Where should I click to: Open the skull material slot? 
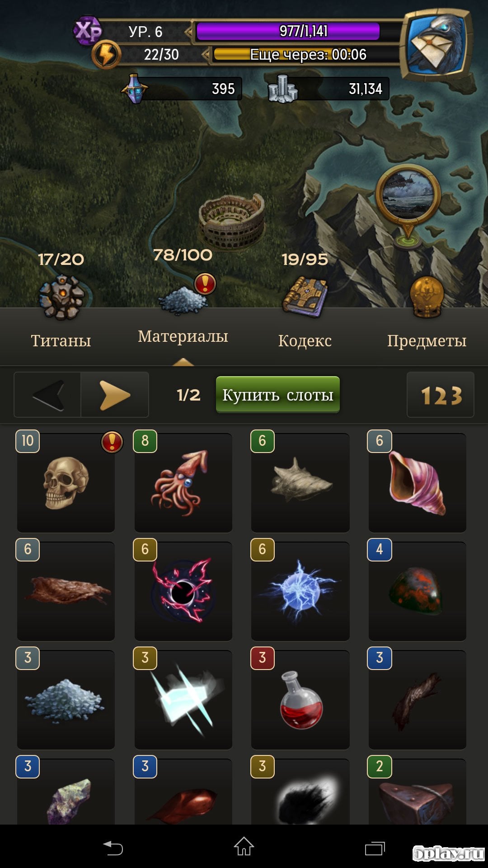(66, 483)
